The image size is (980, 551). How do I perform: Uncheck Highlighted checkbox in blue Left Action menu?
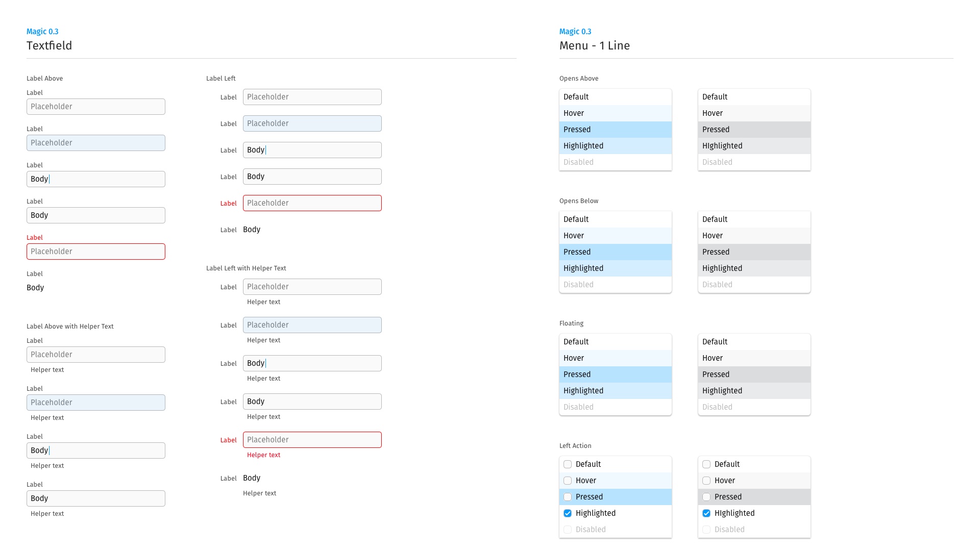click(x=568, y=513)
